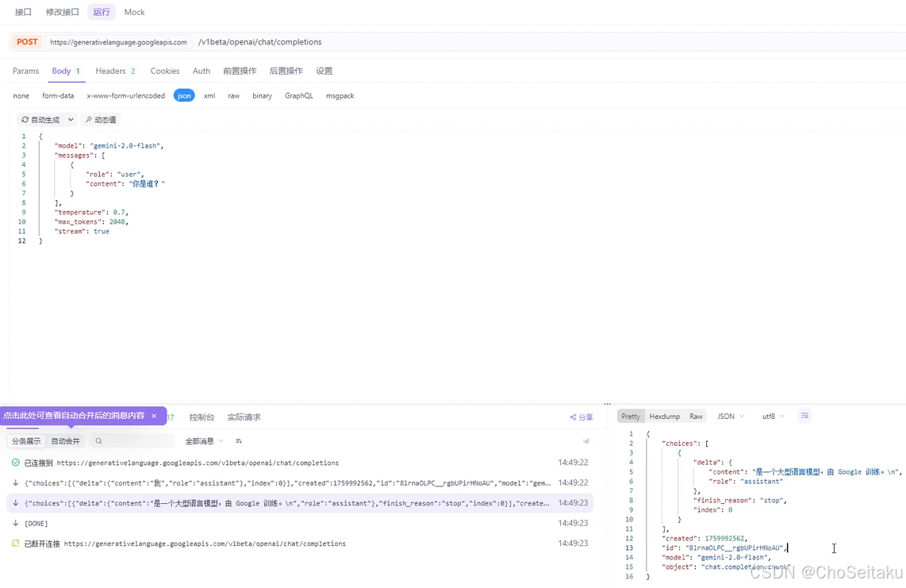Click the "created": 1759992562 line in response

(704, 538)
